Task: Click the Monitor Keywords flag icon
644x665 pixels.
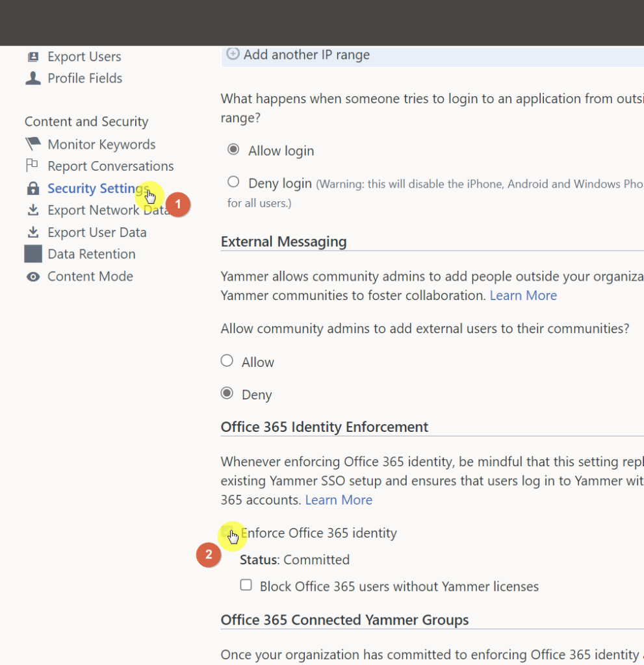Action: click(33, 144)
